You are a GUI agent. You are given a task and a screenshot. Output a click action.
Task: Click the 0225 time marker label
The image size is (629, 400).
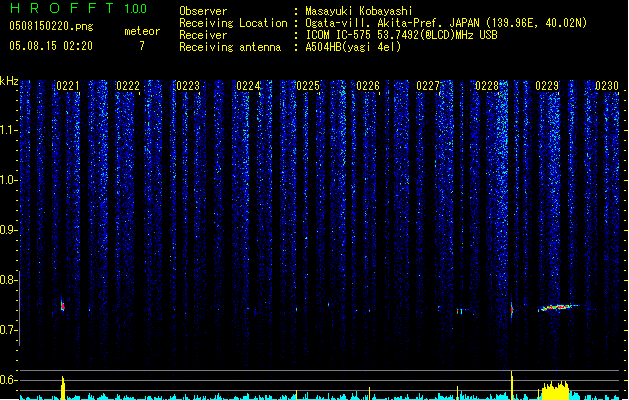(x=308, y=86)
